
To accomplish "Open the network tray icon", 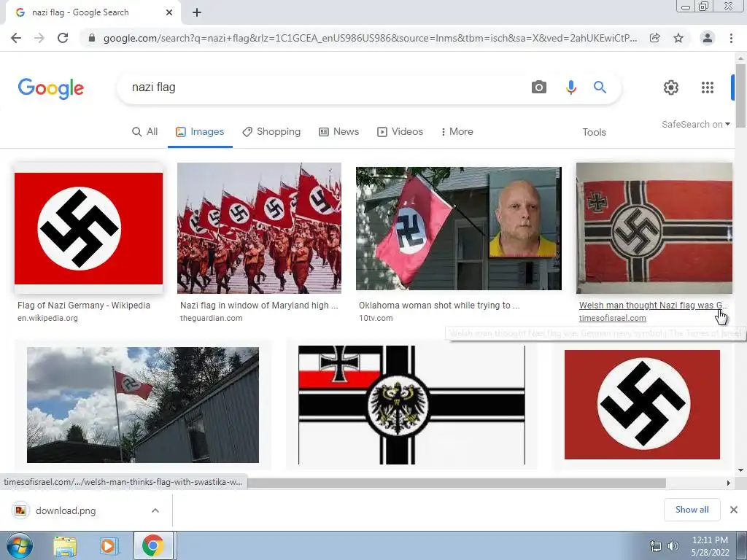I will 656,546.
